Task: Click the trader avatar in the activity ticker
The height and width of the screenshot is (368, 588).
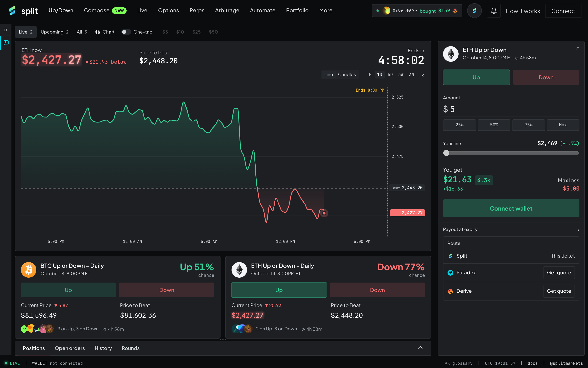Action: point(386,11)
